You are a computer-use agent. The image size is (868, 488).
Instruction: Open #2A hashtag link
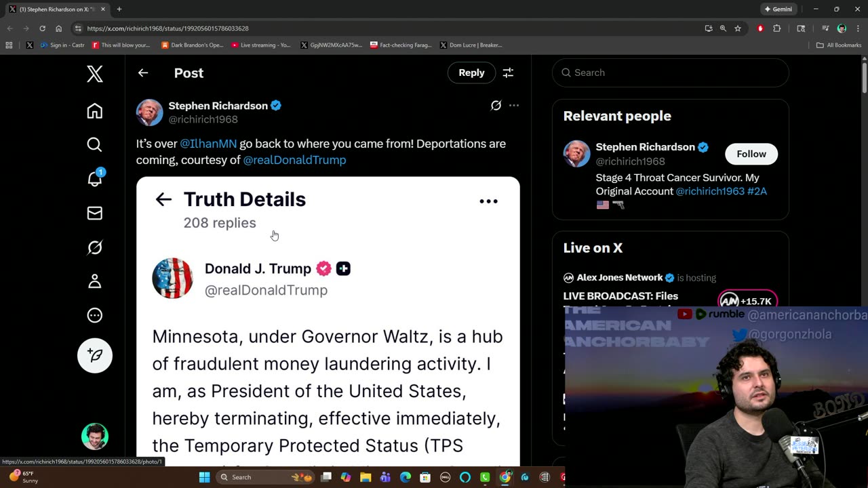coord(757,191)
